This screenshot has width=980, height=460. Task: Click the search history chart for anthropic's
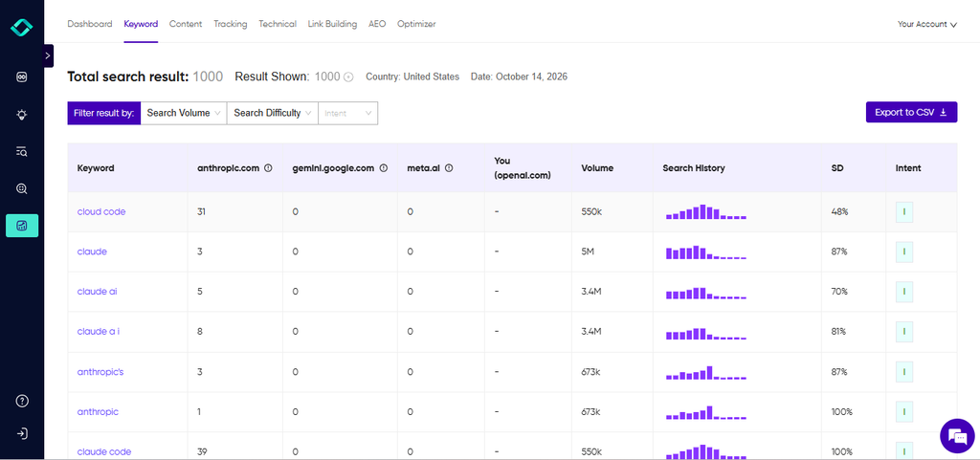click(706, 373)
